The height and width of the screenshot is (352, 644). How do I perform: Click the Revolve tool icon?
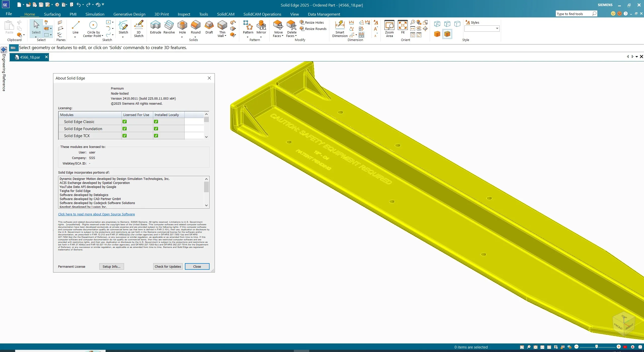pyautogui.click(x=169, y=25)
